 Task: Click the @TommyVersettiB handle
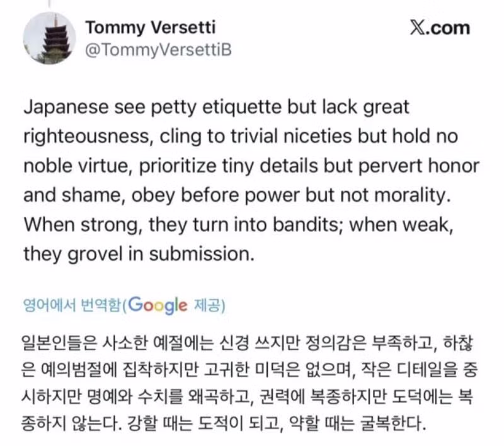[x=157, y=50]
